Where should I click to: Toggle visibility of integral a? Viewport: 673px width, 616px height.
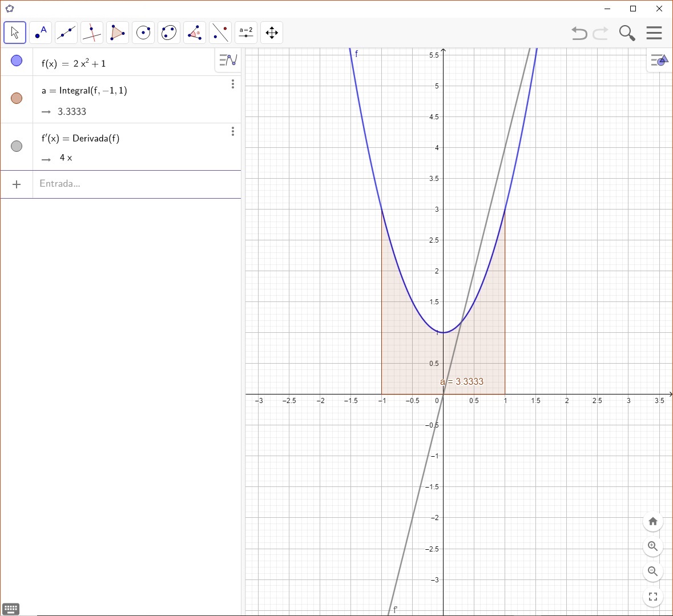pyautogui.click(x=17, y=98)
